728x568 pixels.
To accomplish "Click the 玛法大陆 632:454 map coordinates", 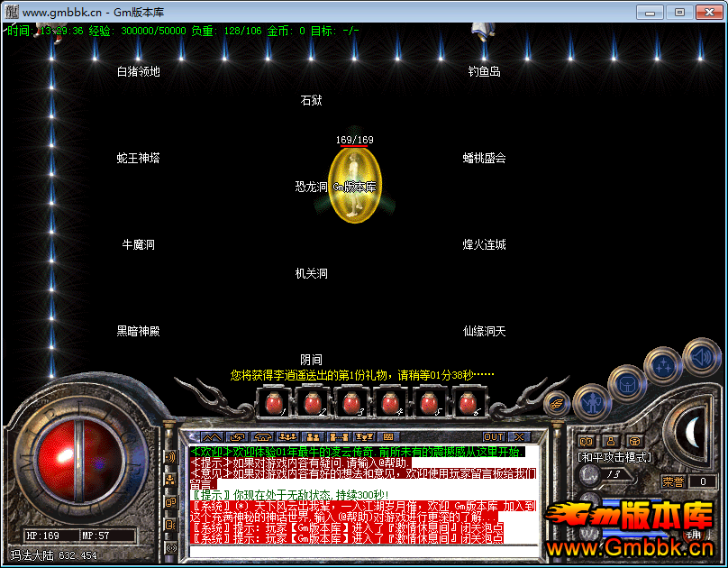I will coord(54,555).
